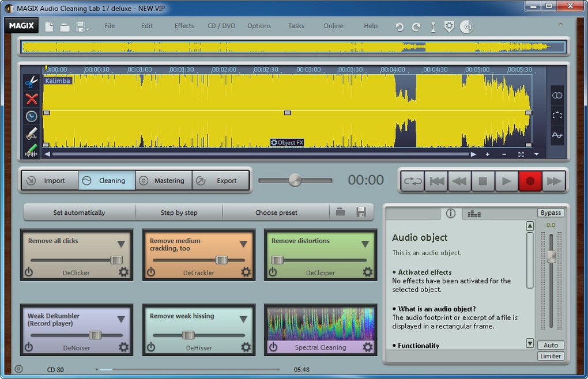This screenshot has height=379, width=588.
Task: Expand the DeCrackler preset dropdown
Action: pyautogui.click(x=243, y=244)
